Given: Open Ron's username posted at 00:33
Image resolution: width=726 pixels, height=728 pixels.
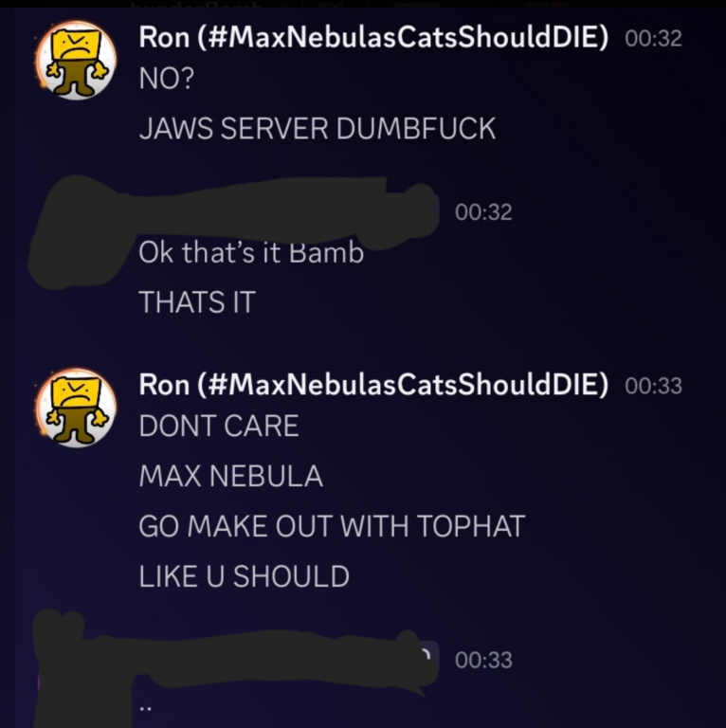Looking at the screenshot, I should pyautogui.click(x=373, y=385).
